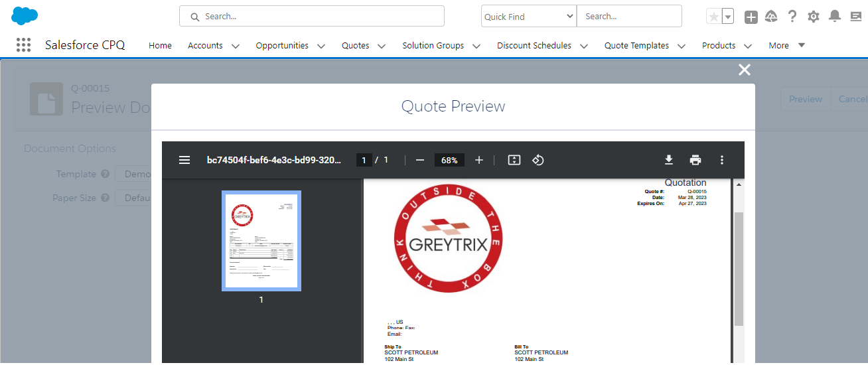Open the Discount Schedules tab
This screenshot has width=868, height=365.
point(534,45)
